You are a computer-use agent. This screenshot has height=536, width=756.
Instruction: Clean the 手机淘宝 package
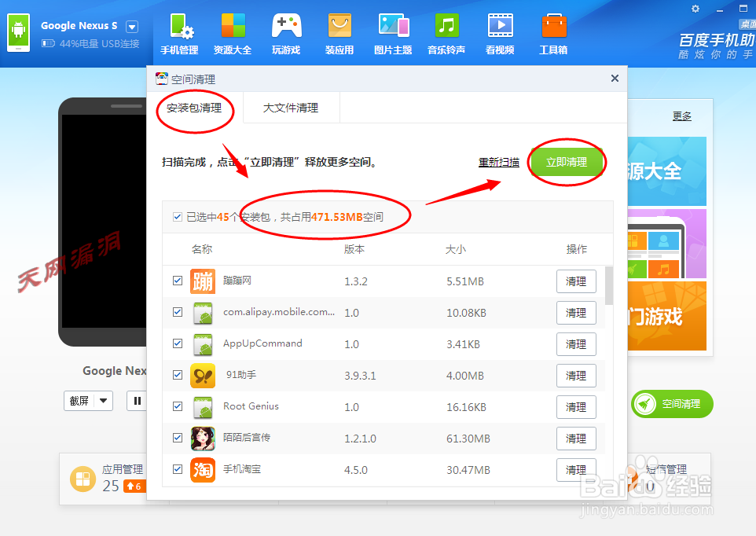576,470
